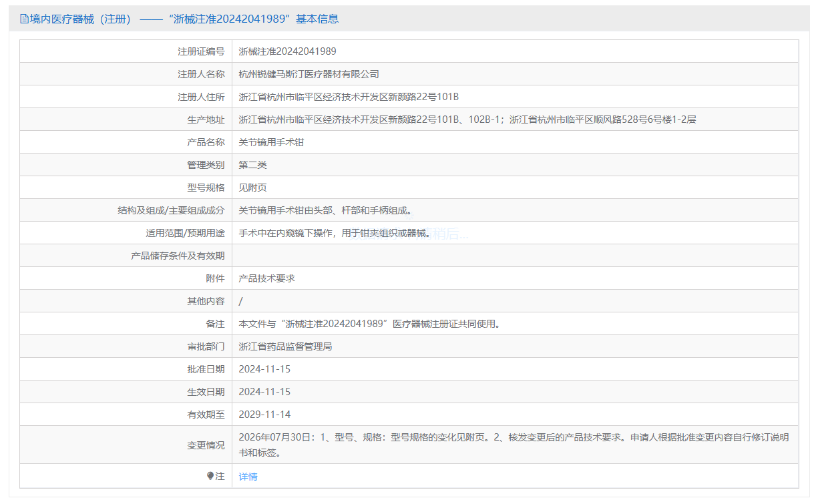
Task: Click the company name 杭州锐健马斯汀医疗器材有限公司
Action: point(309,74)
